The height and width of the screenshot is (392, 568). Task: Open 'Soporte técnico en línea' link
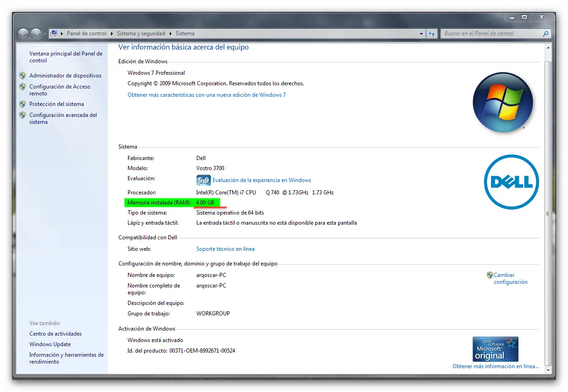(225, 249)
